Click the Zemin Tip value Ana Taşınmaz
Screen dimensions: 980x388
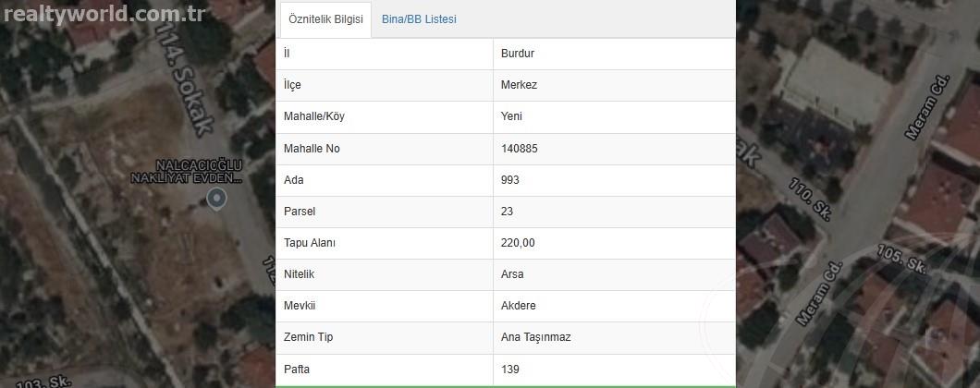[x=535, y=337]
